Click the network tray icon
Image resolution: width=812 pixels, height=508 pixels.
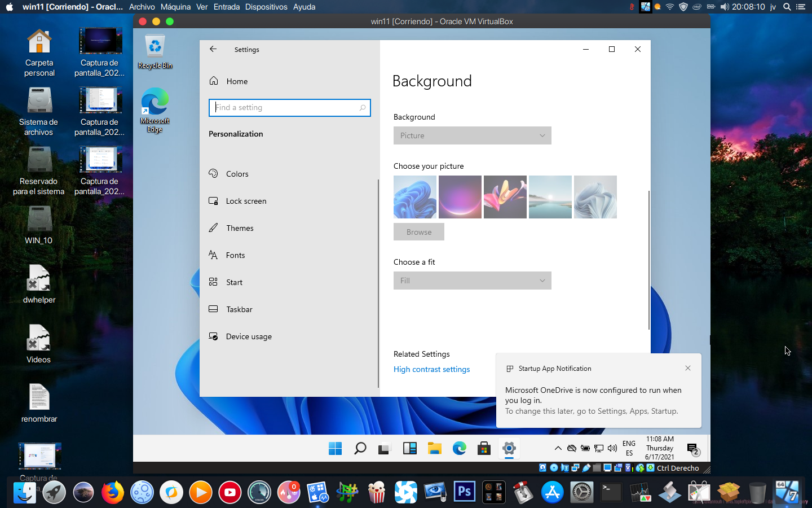pyautogui.click(x=599, y=449)
